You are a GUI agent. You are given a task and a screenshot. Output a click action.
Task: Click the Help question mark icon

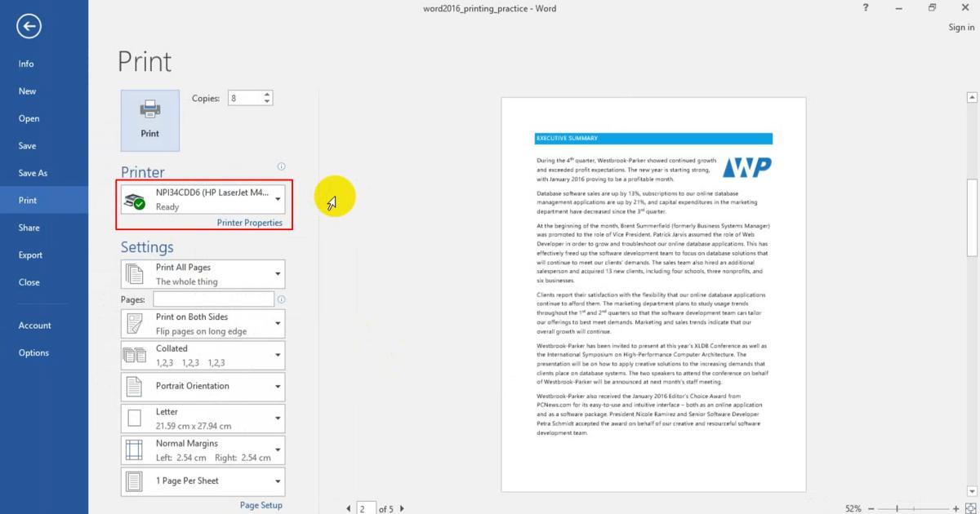pos(866,7)
